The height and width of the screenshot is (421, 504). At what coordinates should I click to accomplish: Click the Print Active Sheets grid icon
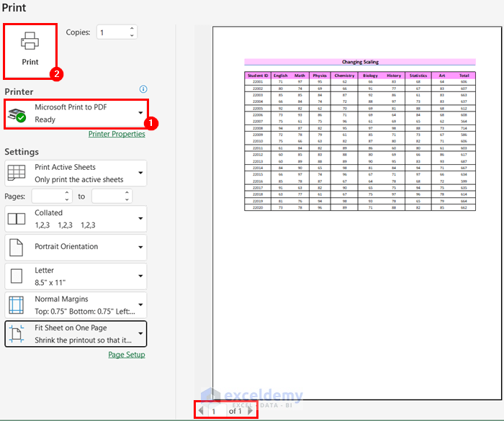point(17,173)
